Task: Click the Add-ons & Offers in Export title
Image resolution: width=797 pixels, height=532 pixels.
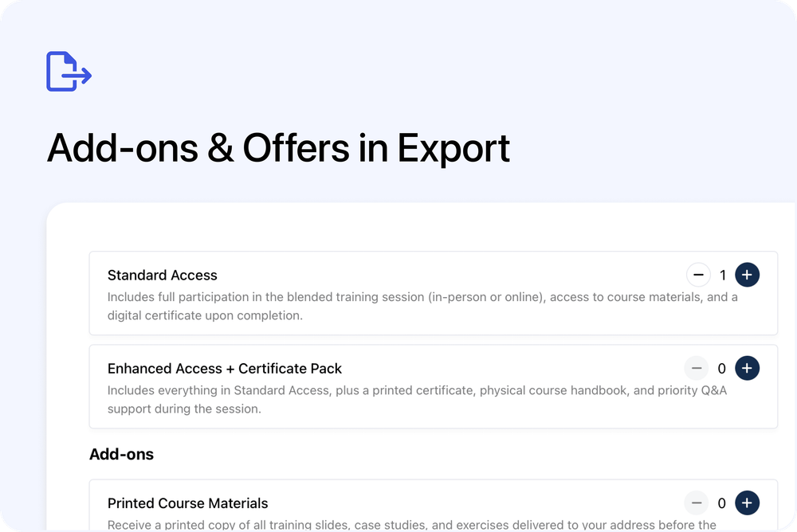Action: pyautogui.click(x=279, y=148)
